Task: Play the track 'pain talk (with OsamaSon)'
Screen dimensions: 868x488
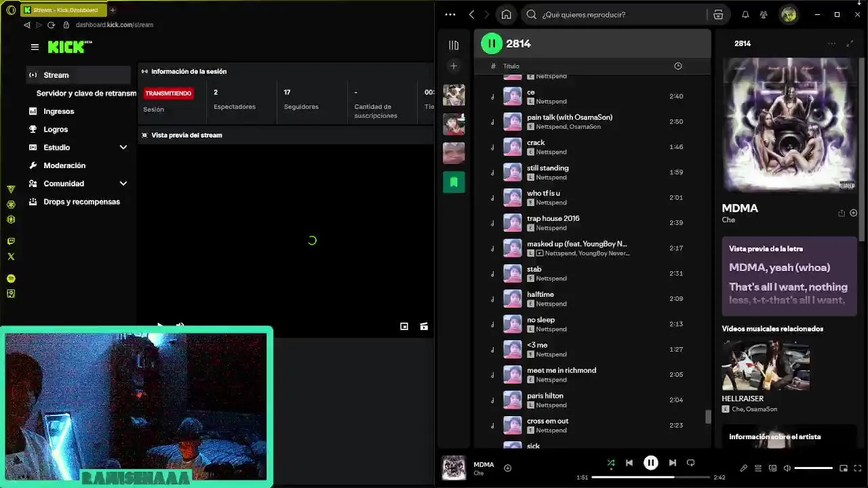Action: [570, 117]
